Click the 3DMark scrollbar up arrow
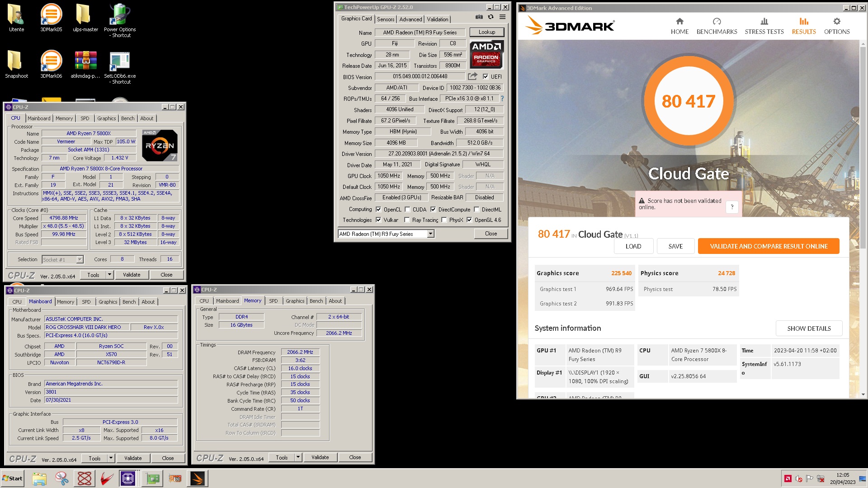Viewport: 868px width, 488px height. 863,43
